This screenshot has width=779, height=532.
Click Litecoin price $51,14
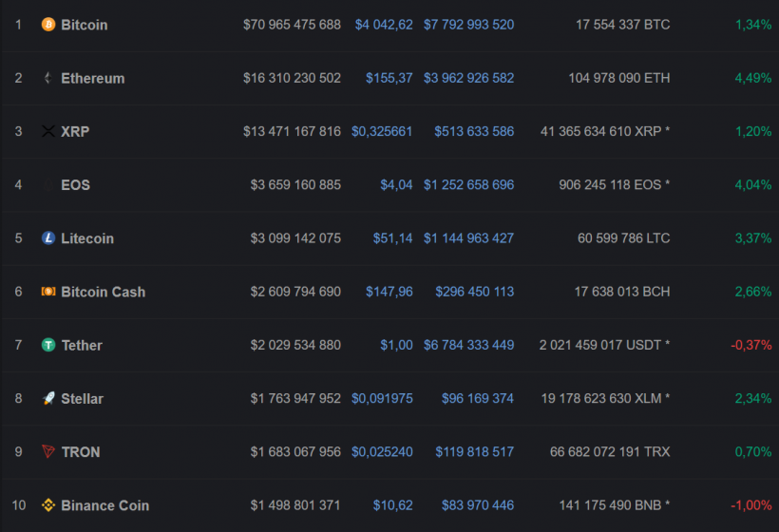[392, 238]
